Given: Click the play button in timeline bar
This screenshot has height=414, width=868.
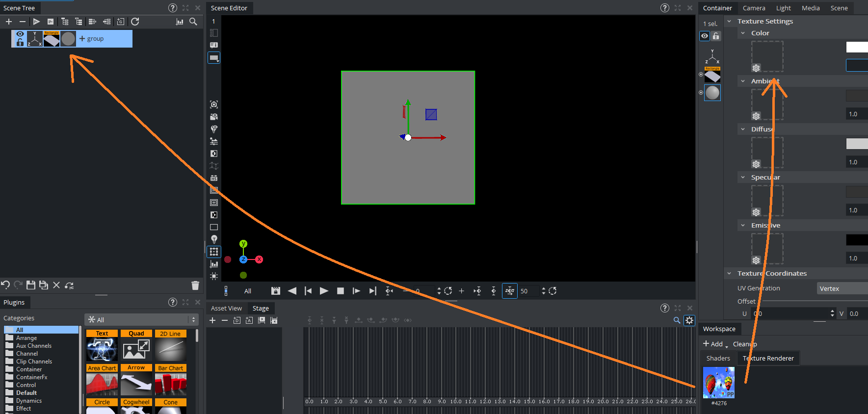Looking at the screenshot, I should pos(324,291).
